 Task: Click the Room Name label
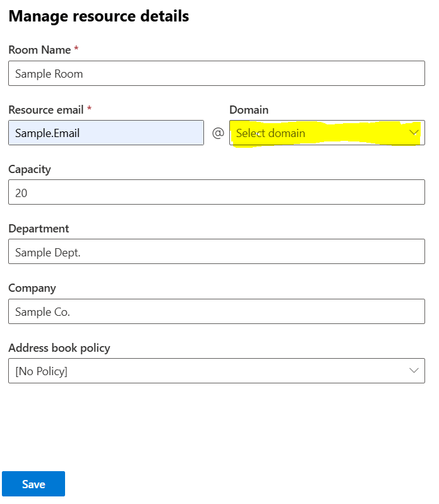point(40,50)
